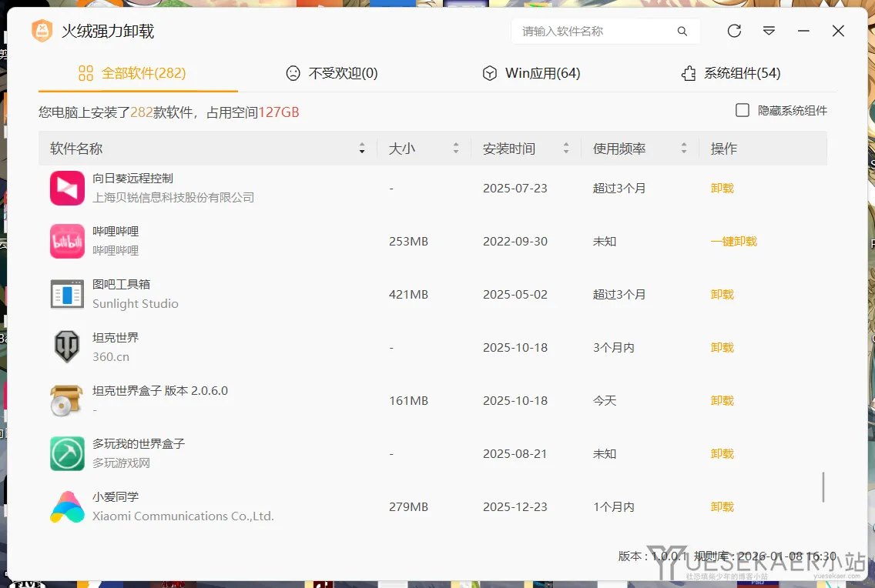This screenshot has width=875, height=588.
Task: Click the 161MB size cell
Action: pos(408,401)
